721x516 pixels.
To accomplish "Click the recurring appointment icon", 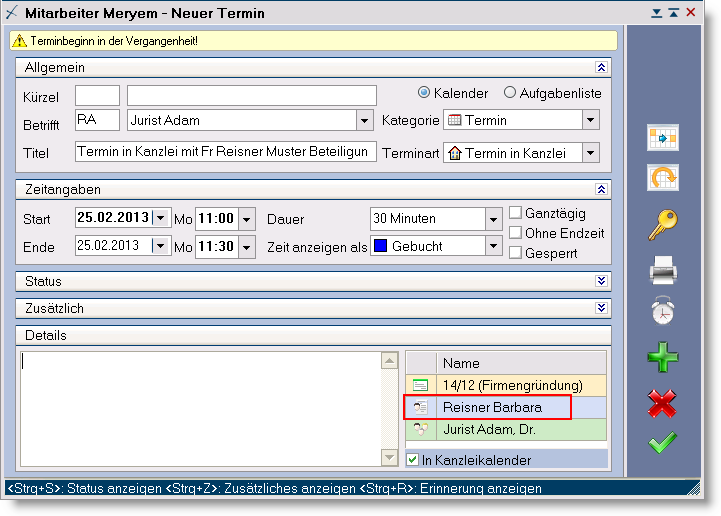I will click(662, 179).
